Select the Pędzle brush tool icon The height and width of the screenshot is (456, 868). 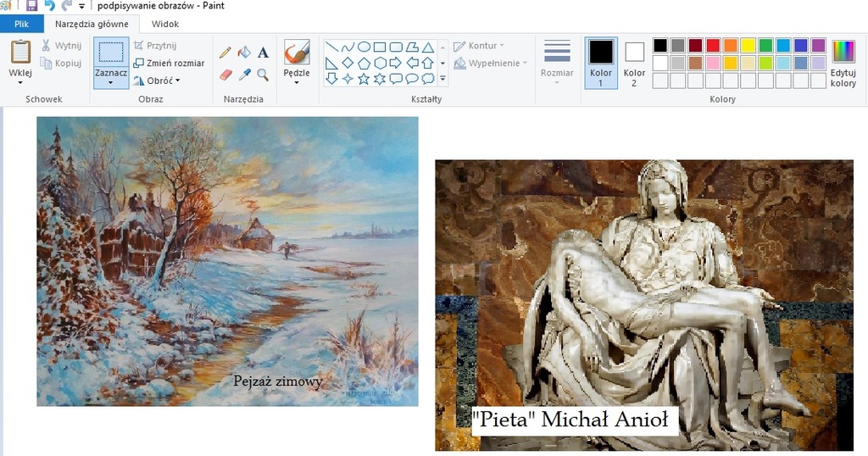pos(297,52)
